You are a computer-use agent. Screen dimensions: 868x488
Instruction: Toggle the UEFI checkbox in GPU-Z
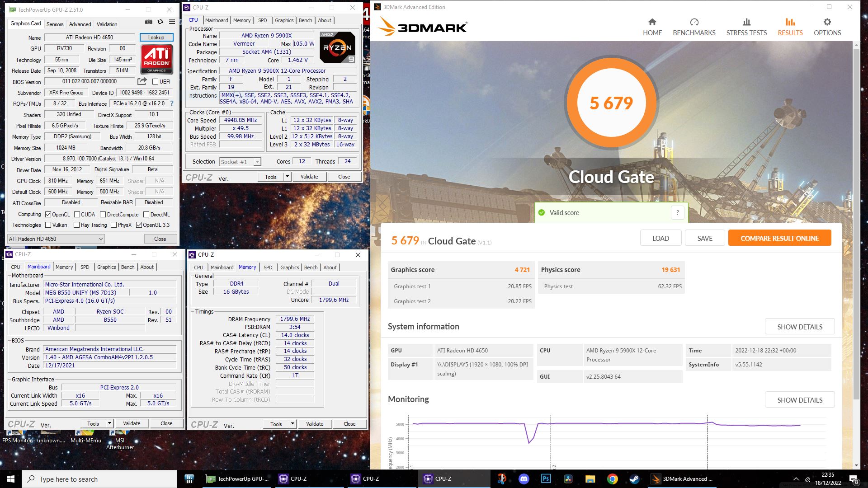pyautogui.click(x=155, y=82)
